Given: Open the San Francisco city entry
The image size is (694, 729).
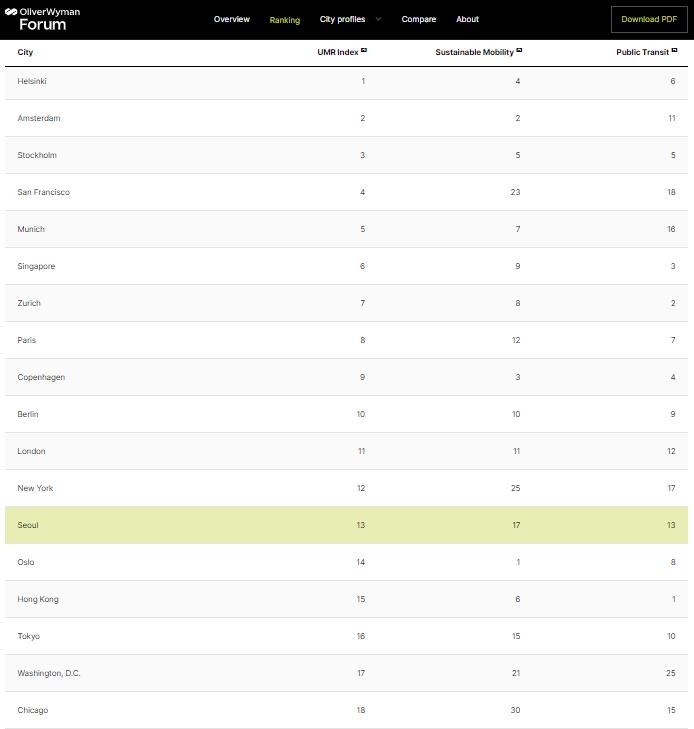Looking at the screenshot, I should pyautogui.click(x=44, y=192).
